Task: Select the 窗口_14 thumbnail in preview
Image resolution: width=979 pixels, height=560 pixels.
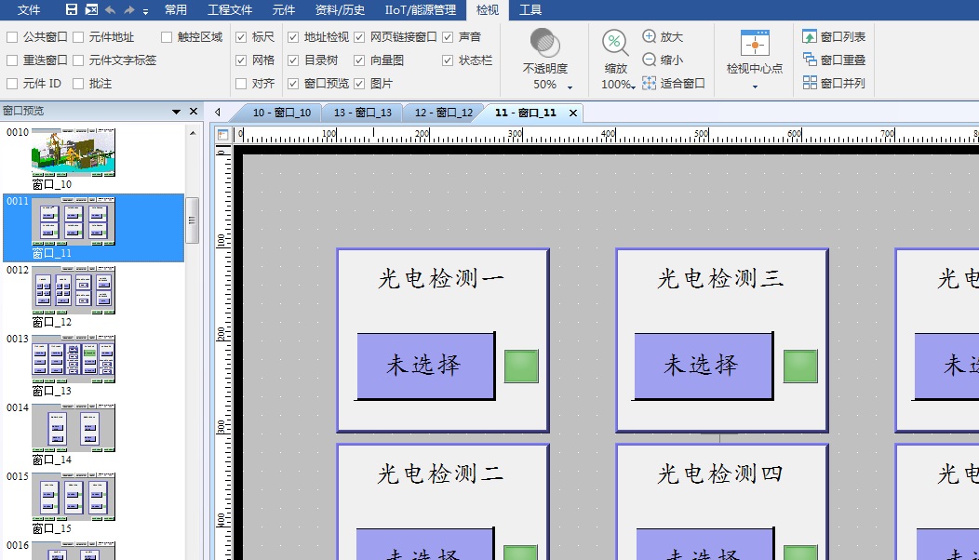Action: 74,429
